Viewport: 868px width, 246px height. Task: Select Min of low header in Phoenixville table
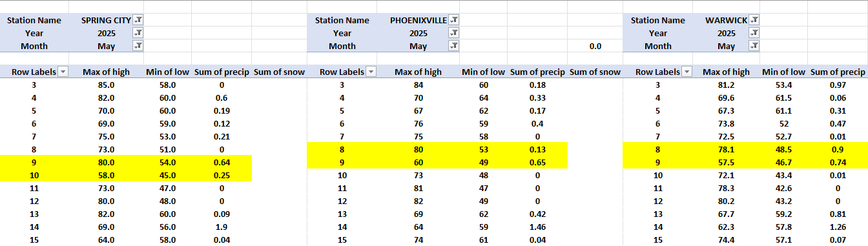click(x=484, y=72)
